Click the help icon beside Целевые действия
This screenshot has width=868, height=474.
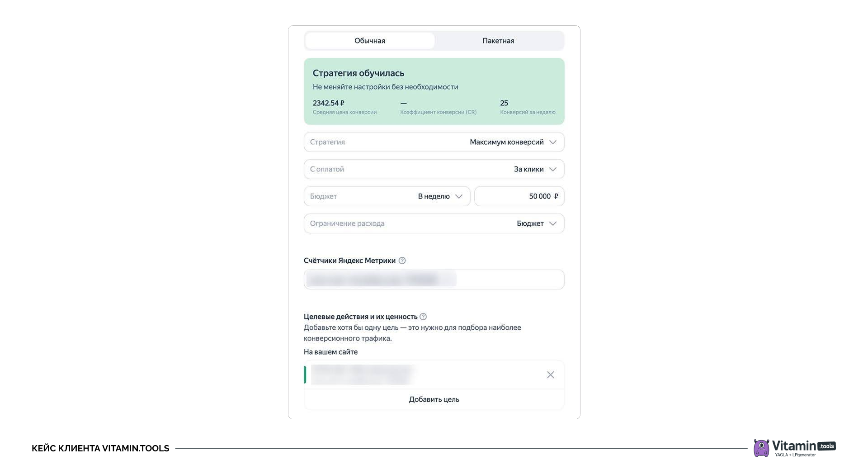pos(423,317)
